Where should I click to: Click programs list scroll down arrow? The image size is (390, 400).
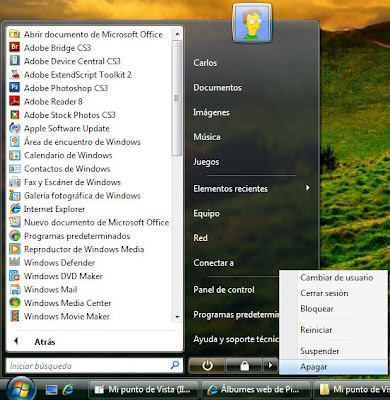tap(177, 317)
